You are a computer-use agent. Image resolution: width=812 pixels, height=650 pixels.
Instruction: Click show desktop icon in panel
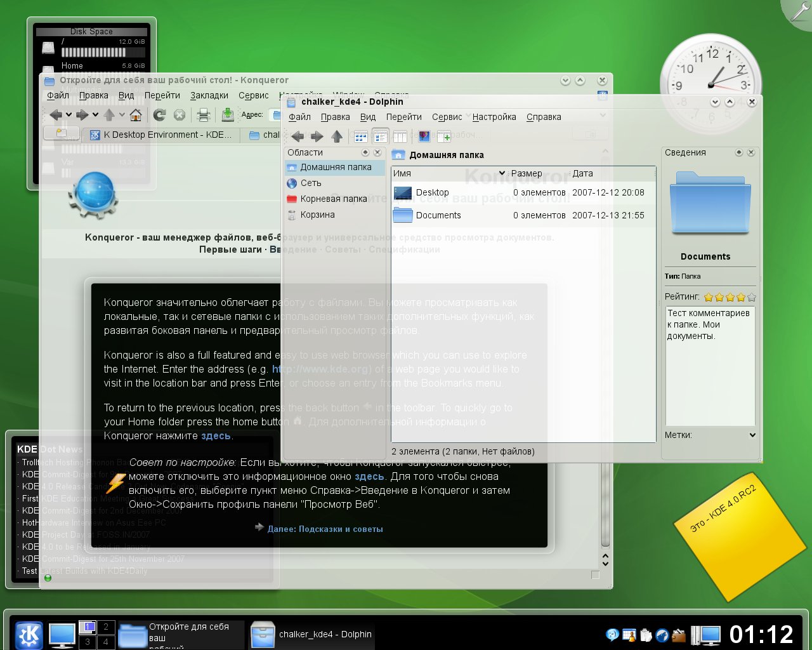[62, 635]
